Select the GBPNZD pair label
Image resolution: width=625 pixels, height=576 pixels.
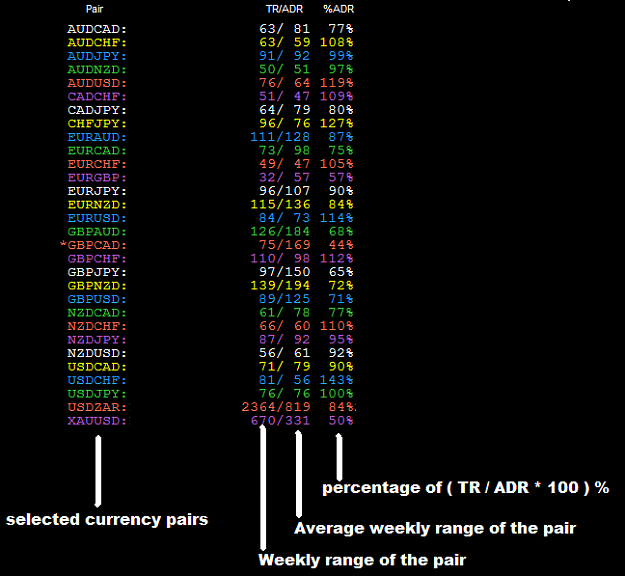click(97, 286)
